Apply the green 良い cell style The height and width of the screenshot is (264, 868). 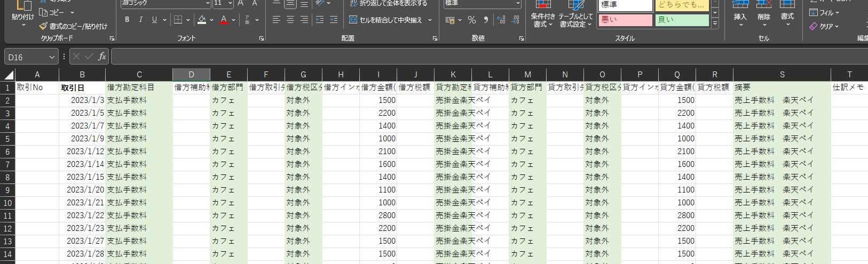click(x=682, y=20)
